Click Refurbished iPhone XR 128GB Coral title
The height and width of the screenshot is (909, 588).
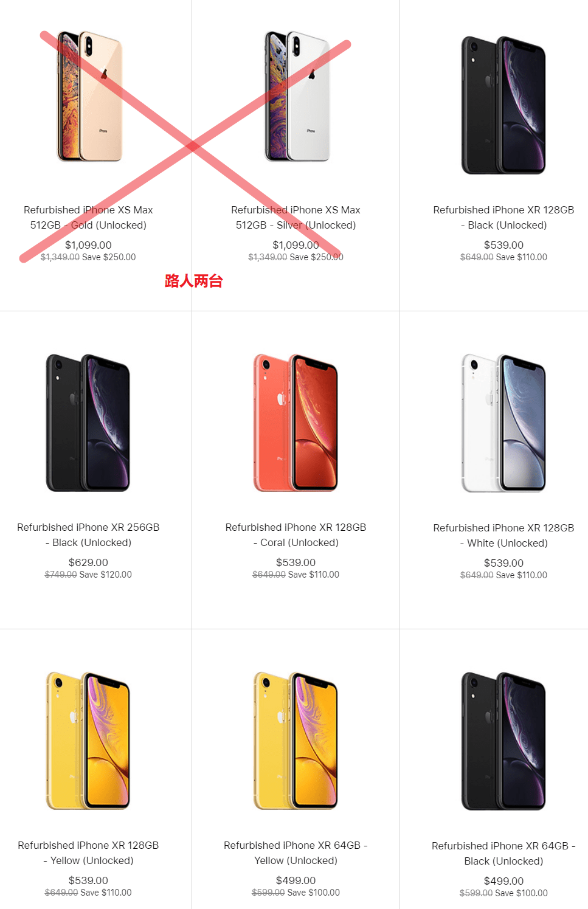296,534
